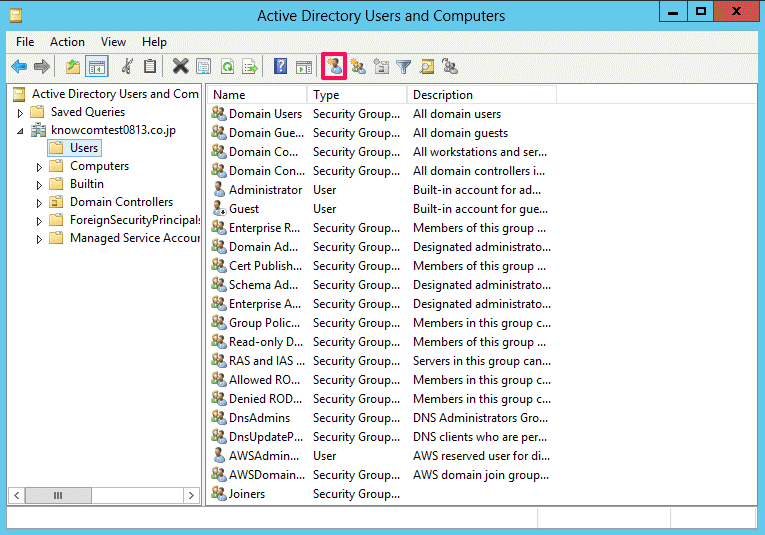Select the Computers tree item
Viewport: 765px width, 535px height.
tap(100, 166)
